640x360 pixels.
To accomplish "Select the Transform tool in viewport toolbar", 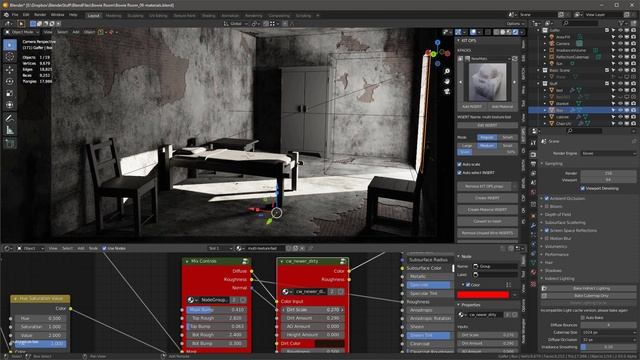I will [x=10, y=105].
